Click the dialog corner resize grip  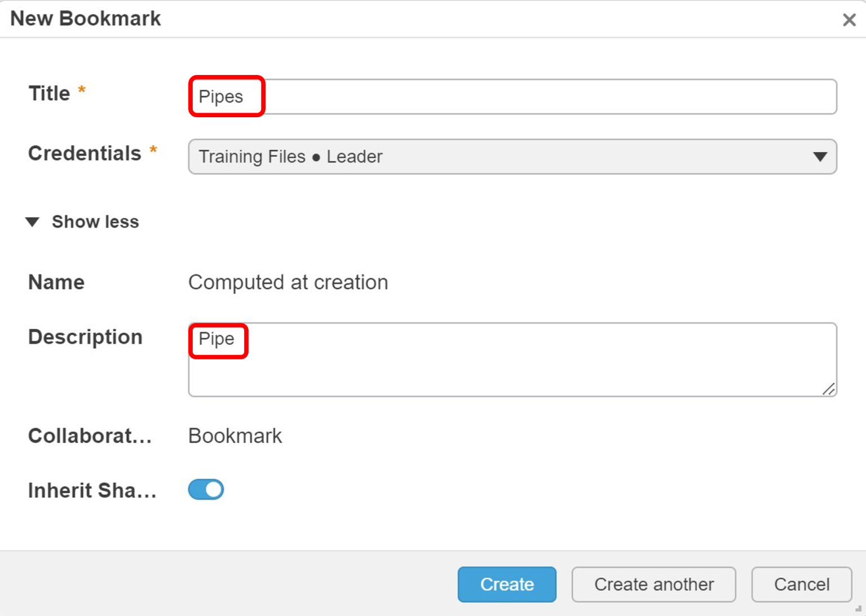859,609
